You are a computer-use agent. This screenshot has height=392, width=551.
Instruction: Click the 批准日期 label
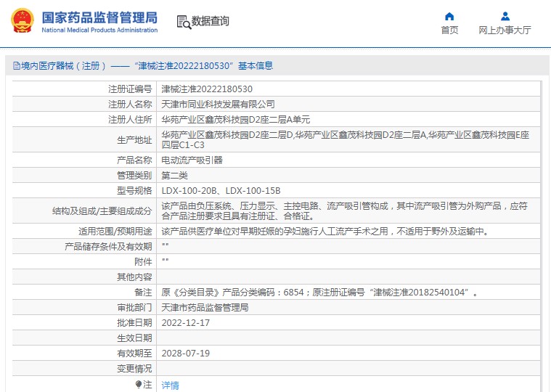134,323
